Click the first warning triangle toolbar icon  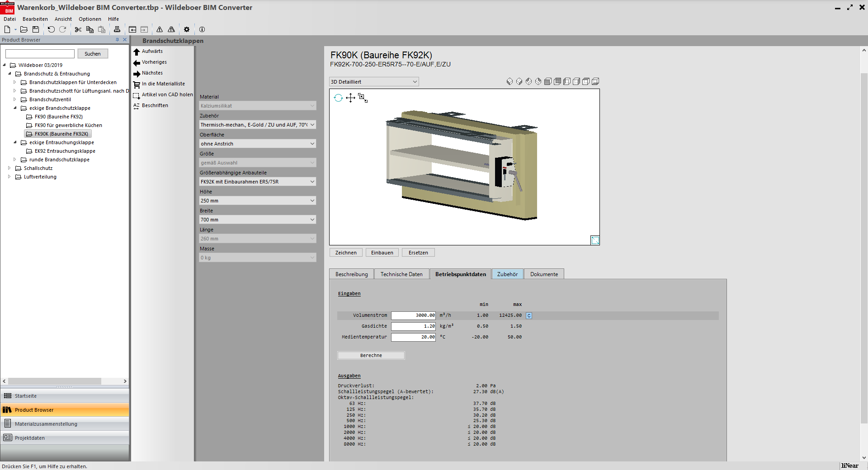(x=160, y=29)
